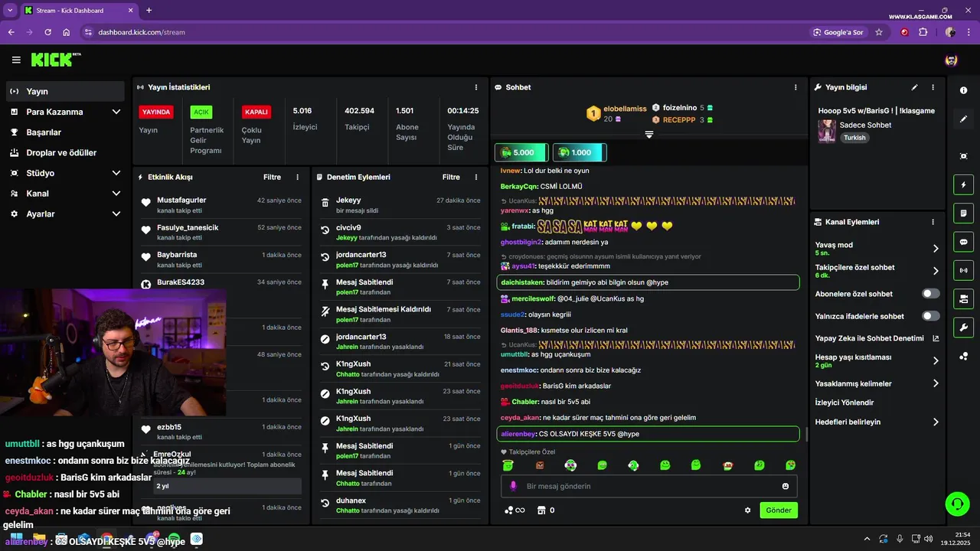Click the Kick logo
The width and height of the screenshot is (980, 551).
(55, 60)
